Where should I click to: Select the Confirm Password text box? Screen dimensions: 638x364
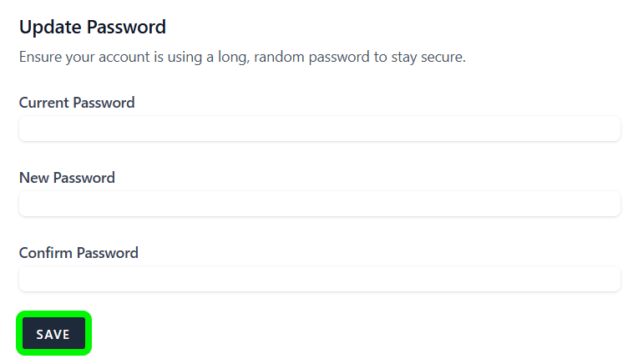(x=319, y=279)
